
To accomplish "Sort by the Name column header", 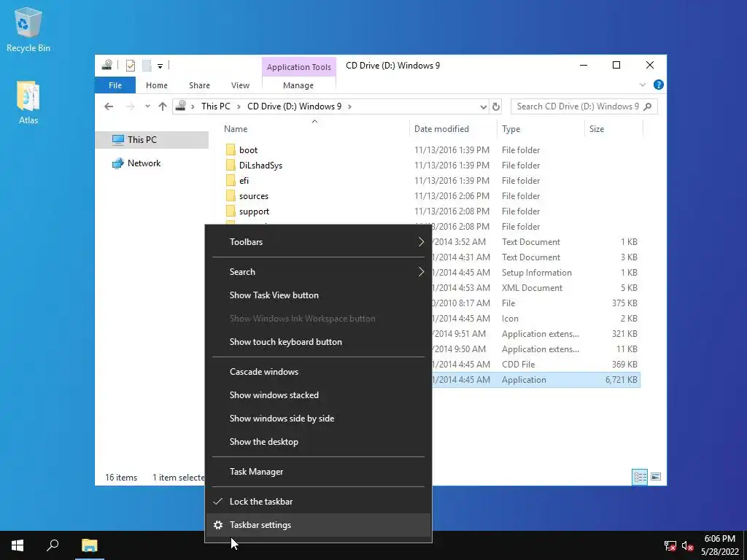I will [x=314, y=128].
